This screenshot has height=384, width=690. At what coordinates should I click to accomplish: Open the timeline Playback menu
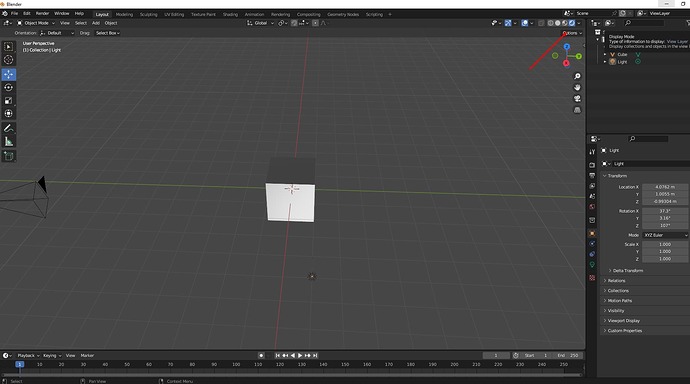(28, 355)
